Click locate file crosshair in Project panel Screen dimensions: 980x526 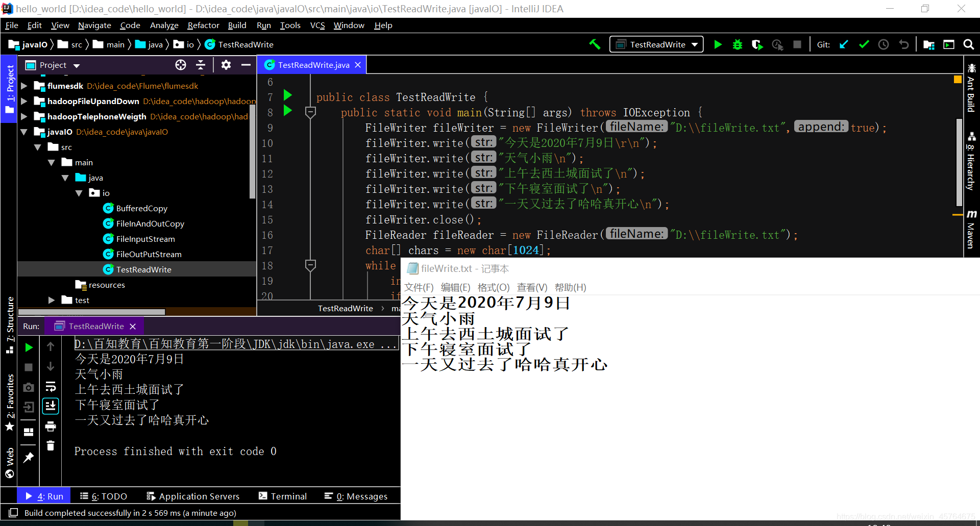tap(181, 65)
